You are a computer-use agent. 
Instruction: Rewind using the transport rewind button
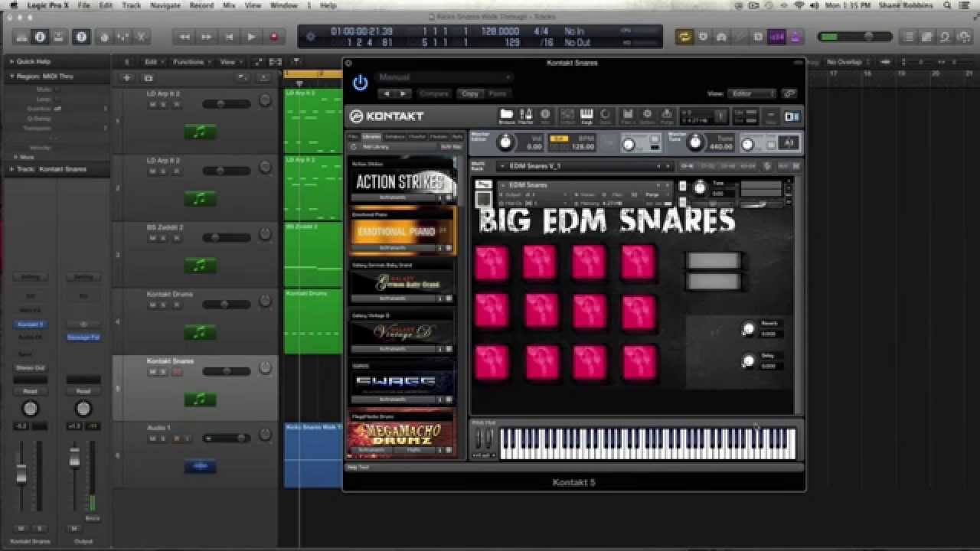tap(185, 37)
